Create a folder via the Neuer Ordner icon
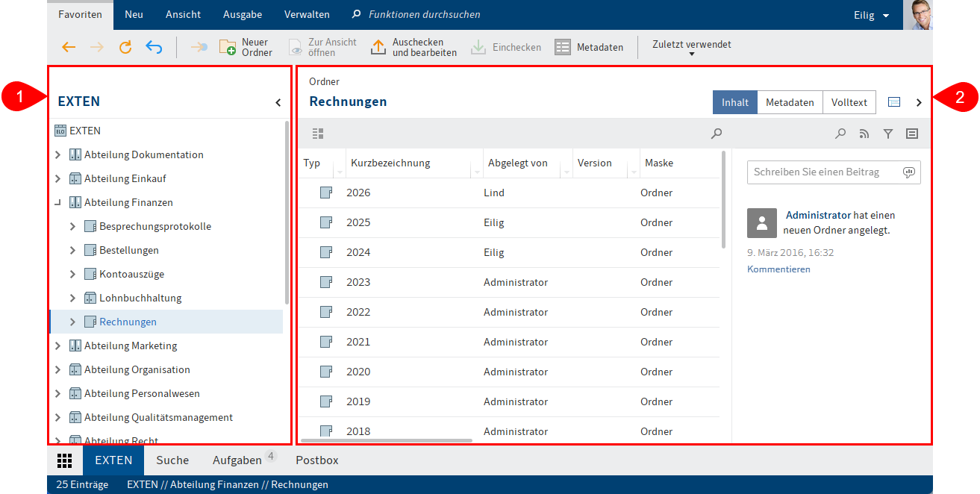Image resolution: width=980 pixels, height=494 pixels. pos(245,46)
